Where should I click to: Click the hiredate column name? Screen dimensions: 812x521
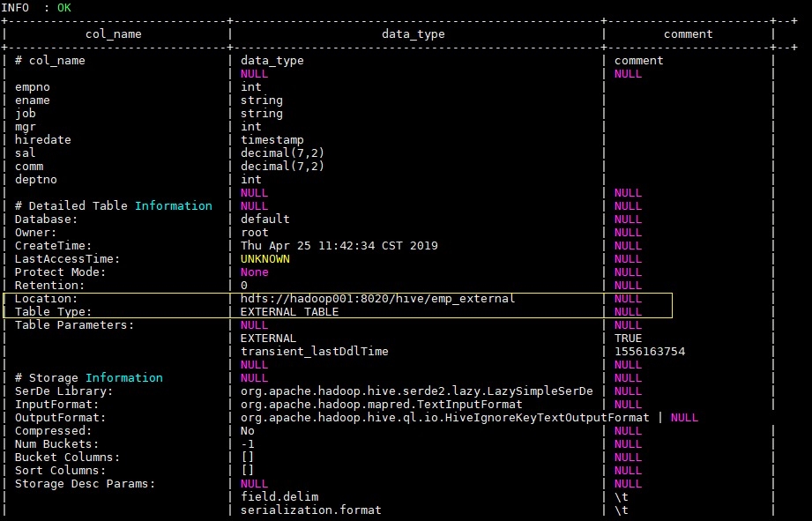(42, 140)
